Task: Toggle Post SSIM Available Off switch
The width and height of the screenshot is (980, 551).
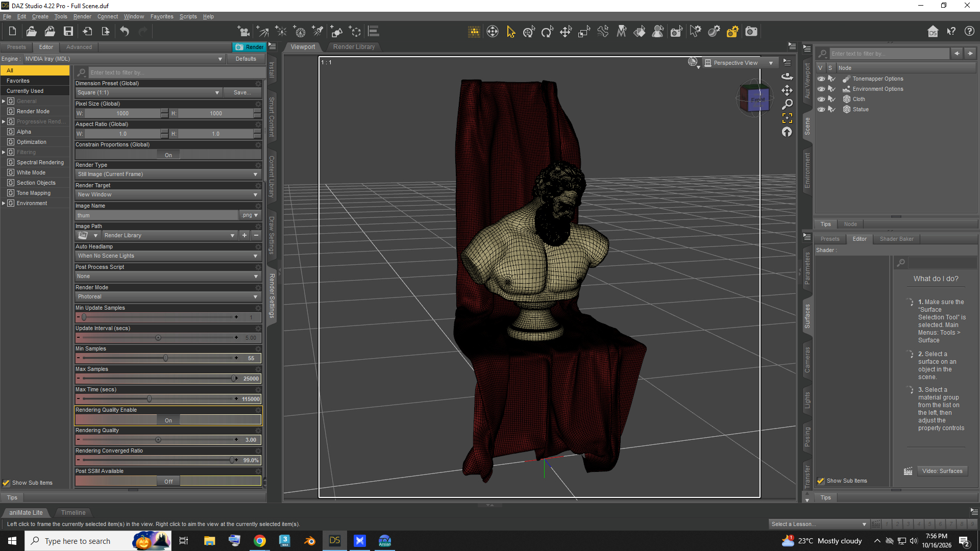Action: [168, 481]
